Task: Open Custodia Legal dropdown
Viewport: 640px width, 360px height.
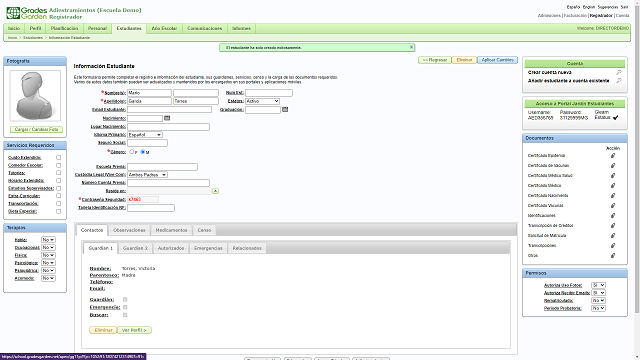Action: (147, 175)
